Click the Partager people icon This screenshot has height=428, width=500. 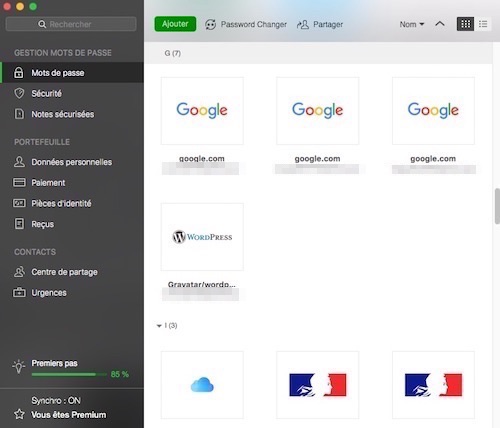303,24
